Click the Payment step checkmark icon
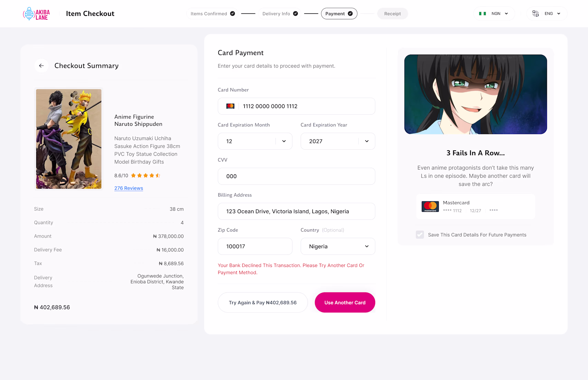Image resolution: width=588 pixels, height=380 pixels. (x=350, y=13)
